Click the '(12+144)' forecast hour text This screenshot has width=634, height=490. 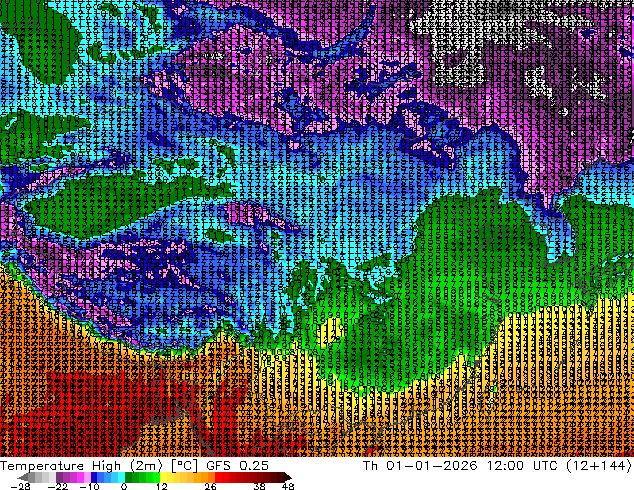pyautogui.click(x=599, y=466)
